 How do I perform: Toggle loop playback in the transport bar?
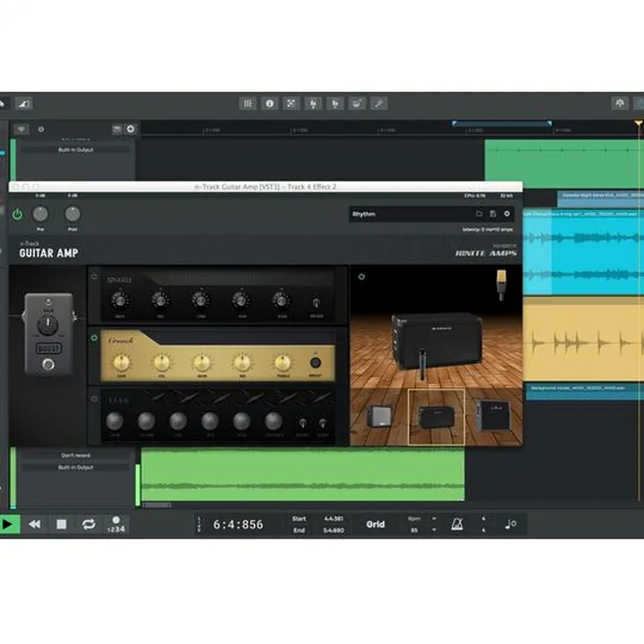89,524
